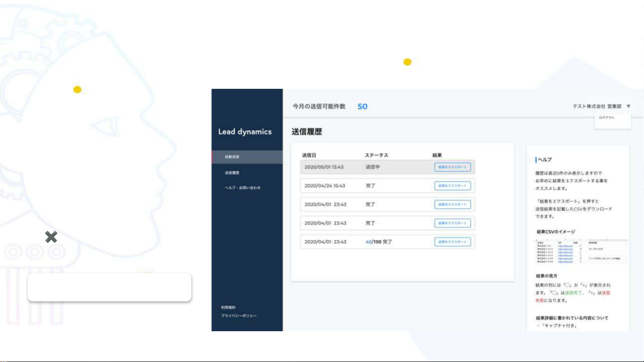Open the account dropdown triangle next to 営業部
This screenshot has width=644, height=362.
[x=628, y=106]
